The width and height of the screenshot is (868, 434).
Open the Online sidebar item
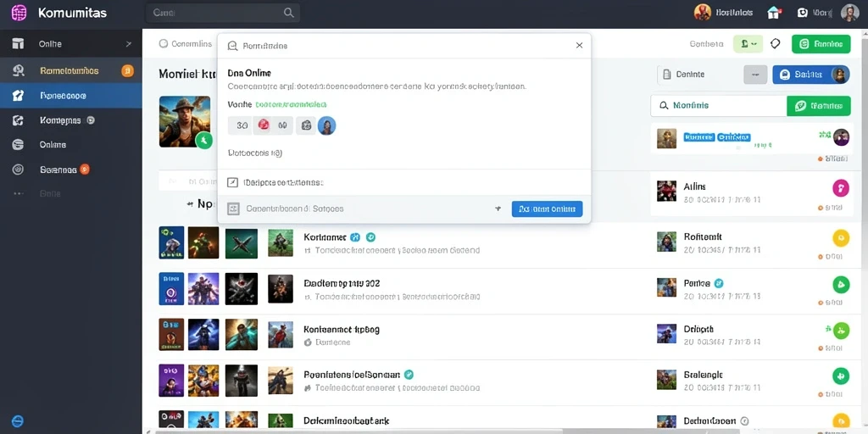coord(71,44)
